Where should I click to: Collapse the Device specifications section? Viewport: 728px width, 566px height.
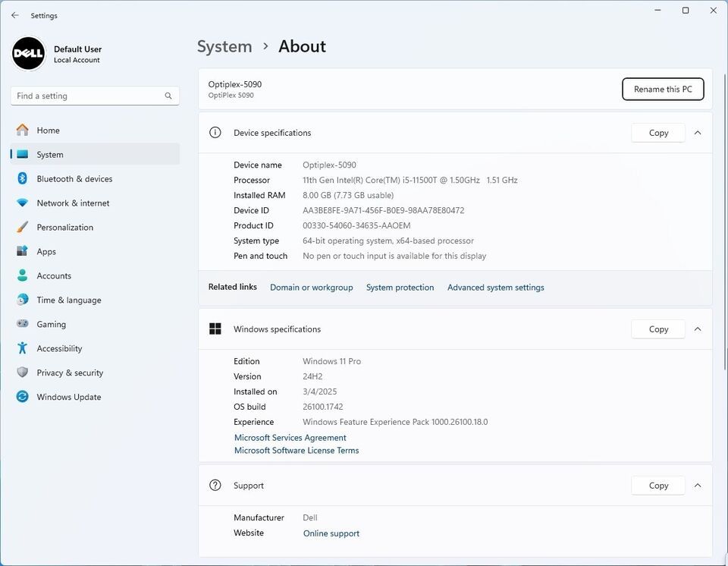point(698,133)
